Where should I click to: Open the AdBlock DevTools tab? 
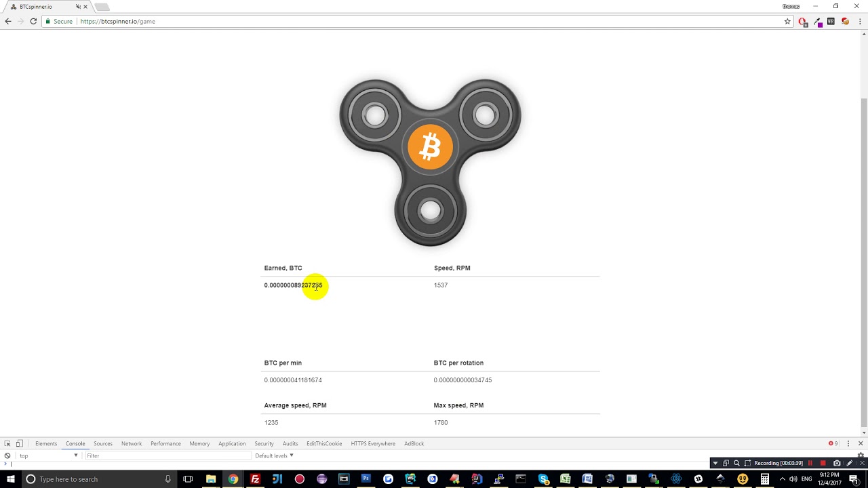(x=414, y=444)
